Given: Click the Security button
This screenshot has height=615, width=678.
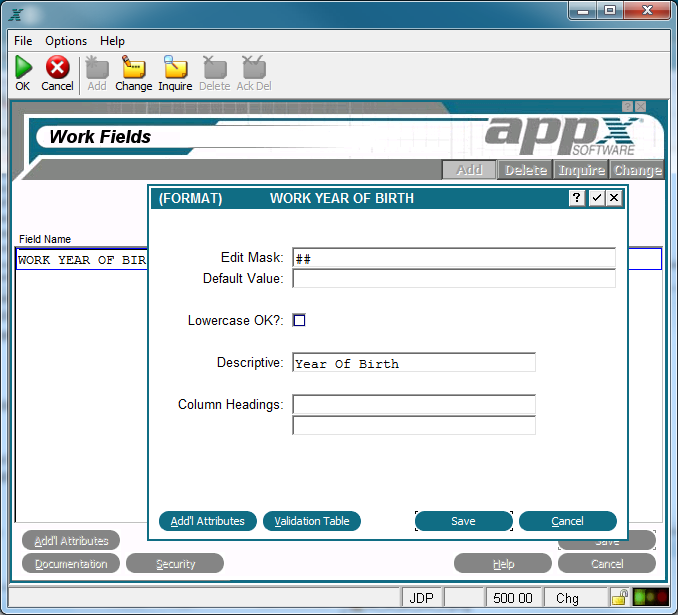Looking at the screenshot, I should [175, 564].
